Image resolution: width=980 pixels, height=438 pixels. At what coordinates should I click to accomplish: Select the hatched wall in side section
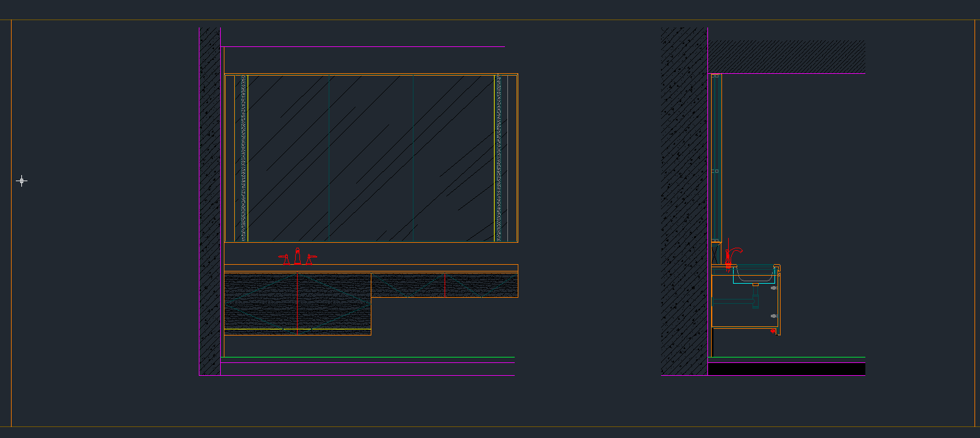tap(684, 201)
